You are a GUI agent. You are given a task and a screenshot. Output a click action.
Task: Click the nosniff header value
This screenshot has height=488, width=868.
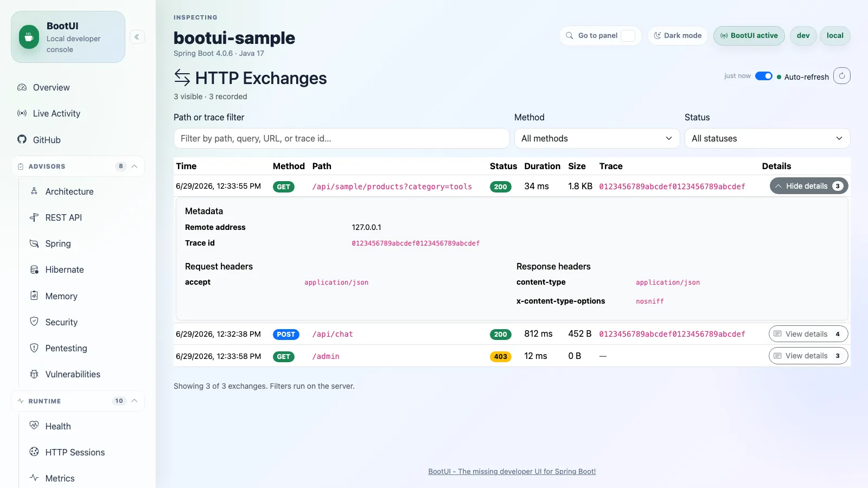pyautogui.click(x=650, y=301)
